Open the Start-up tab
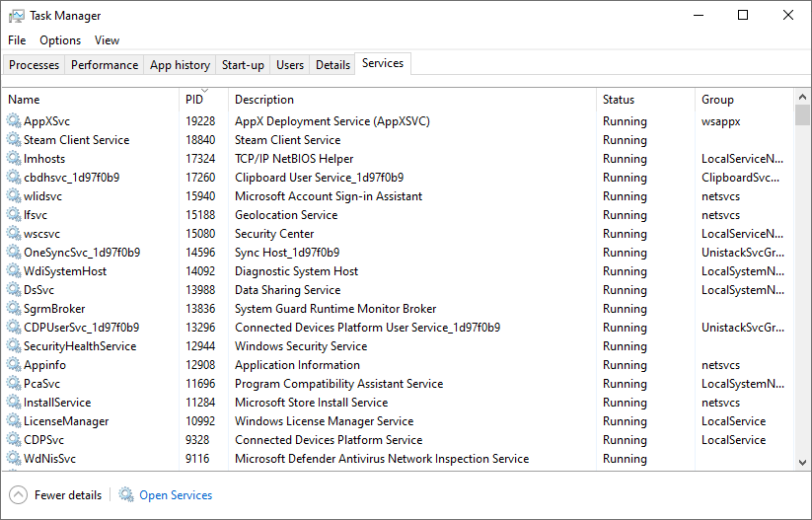 (243, 65)
